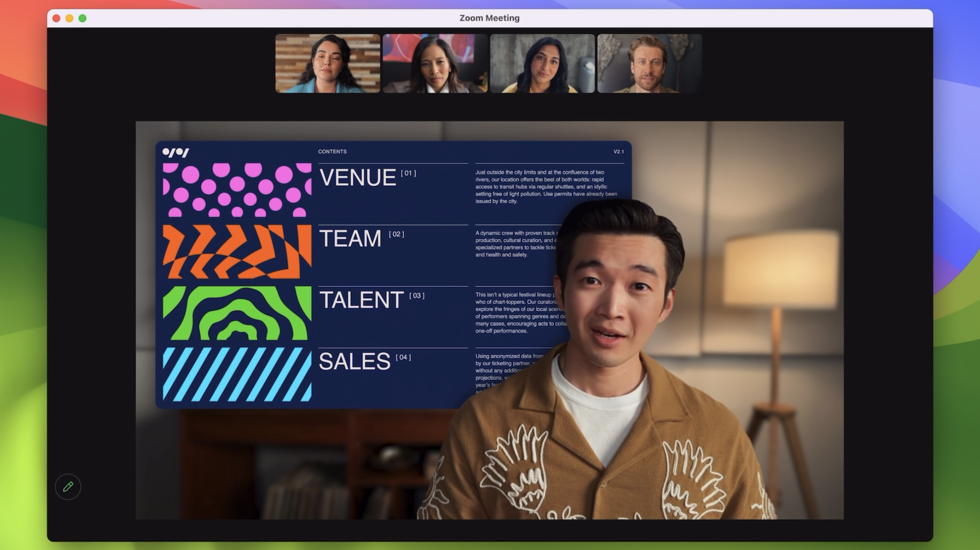Select the blond man's participant thumbnail
980x550 pixels.
coord(650,64)
